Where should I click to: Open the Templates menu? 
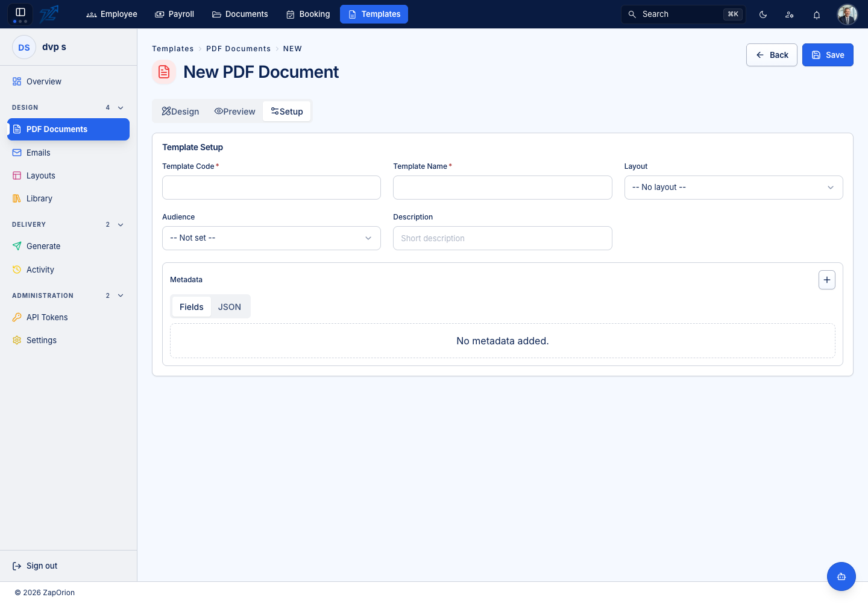click(x=374, y=14)
